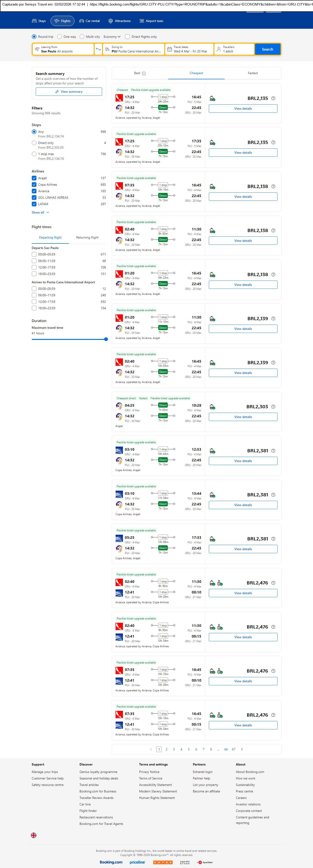313x868 pixels.
Task: Click the next page arrow in pagination
Action: (x=242, y=749)
